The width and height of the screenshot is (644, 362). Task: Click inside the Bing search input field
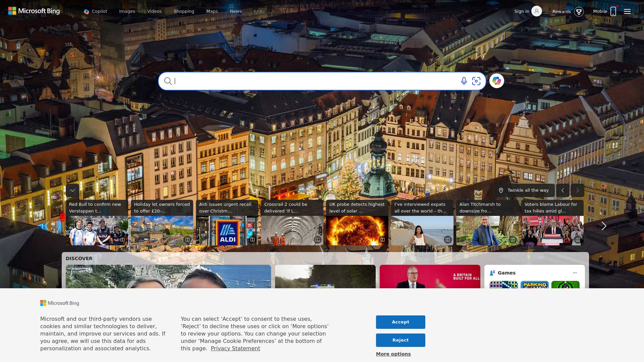coord(302,81)
